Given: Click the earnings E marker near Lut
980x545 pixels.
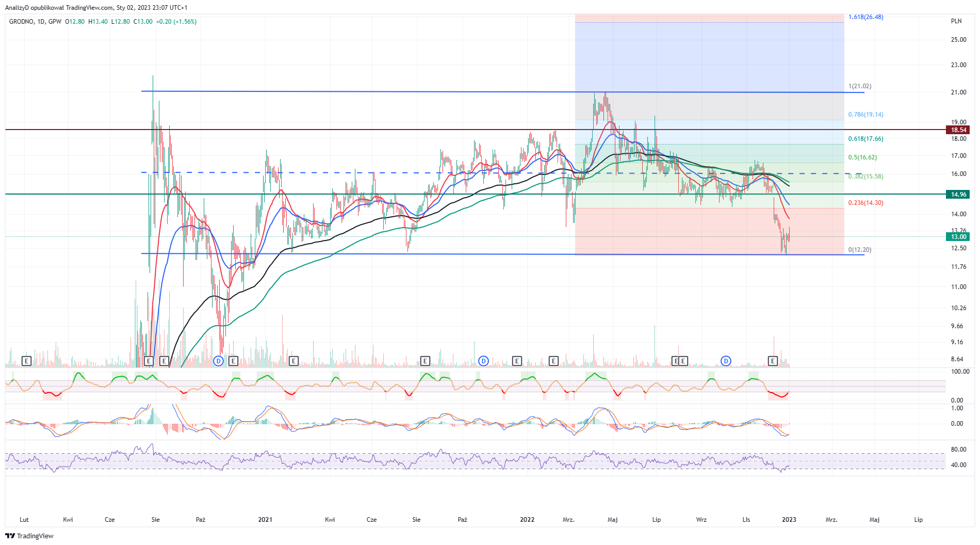Looking at the screenshot, I should (x=26, y=361).
